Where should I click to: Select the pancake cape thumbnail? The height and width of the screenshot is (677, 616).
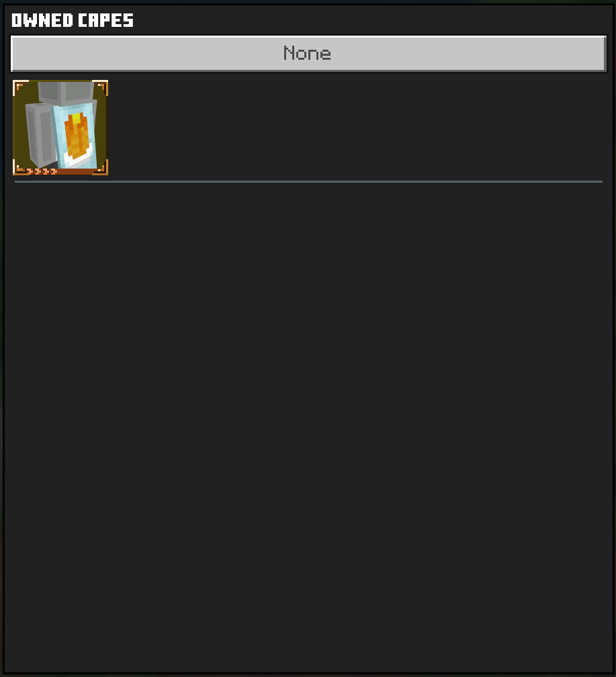pos(60,128)
